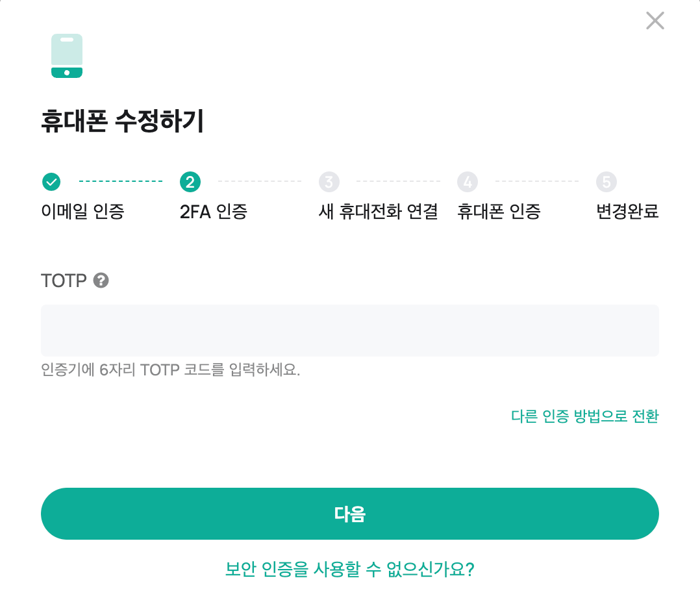Screen dimensions: 700x604
Task: Close the phone edit dialog
Action: pyautogui.click(x=655, y=21)
